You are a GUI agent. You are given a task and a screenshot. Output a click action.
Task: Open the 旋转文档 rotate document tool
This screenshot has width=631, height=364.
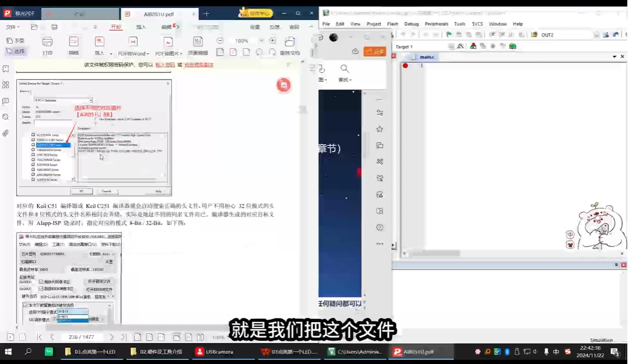tap(290, 46)
